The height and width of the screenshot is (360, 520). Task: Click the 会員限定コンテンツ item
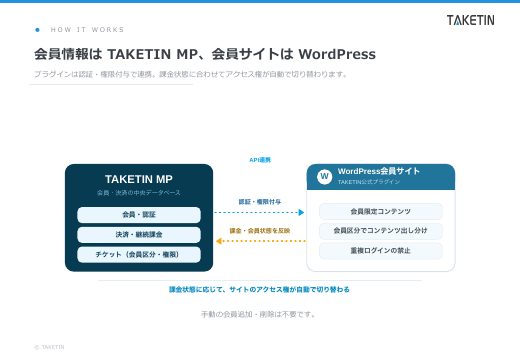(x=381, y=211)
